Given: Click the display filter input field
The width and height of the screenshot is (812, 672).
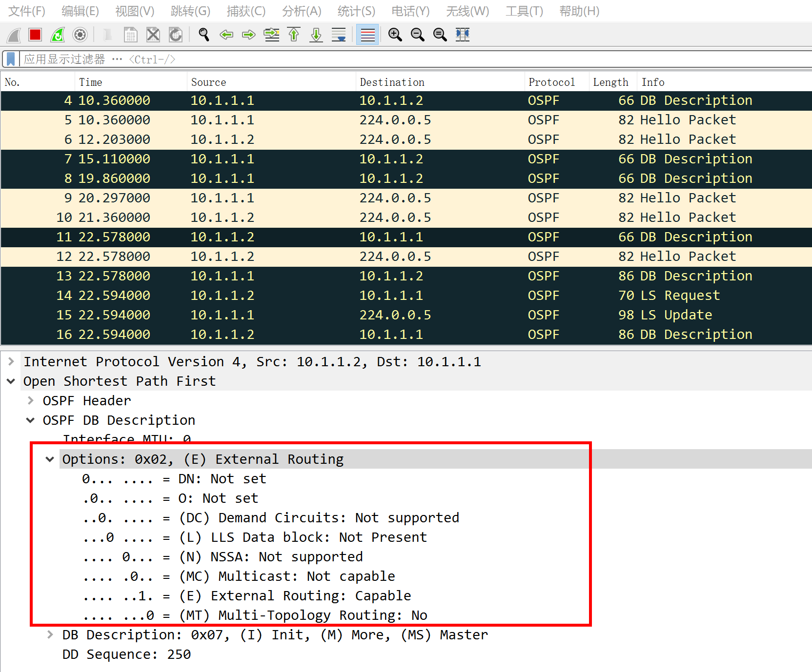Looking at the screenshot, I should pos(390,59).
